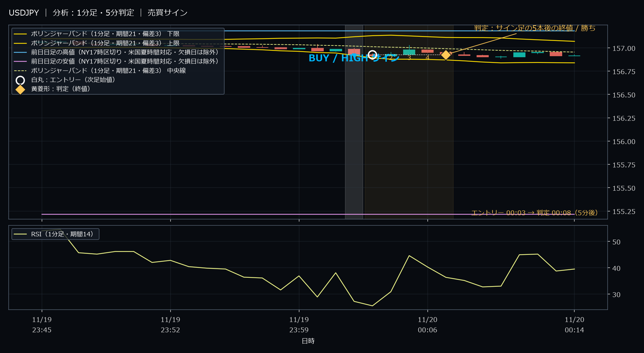Screen dimensions: 644x353
Task: Click the 156.75 price axis label
Action: pyautogui.click(x=624, y=72)
